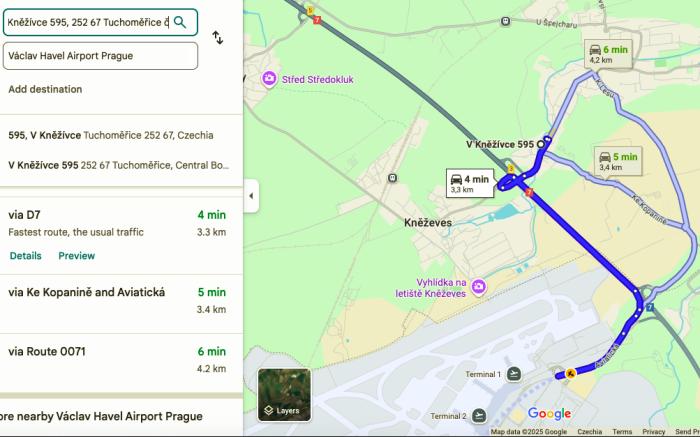The width and height of the screenshot is (700, 437).
Task: Click the Kněževes town label
Action: (428, 222)
